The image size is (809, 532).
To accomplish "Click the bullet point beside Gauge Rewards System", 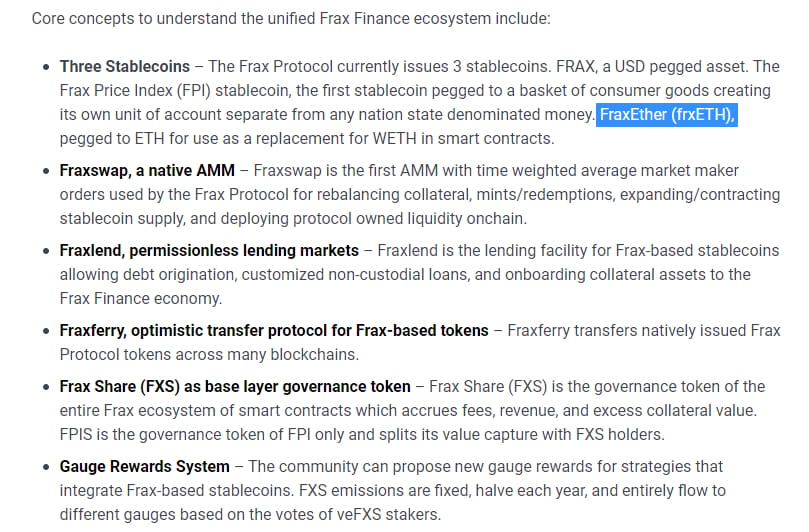I will pos(46,466).
